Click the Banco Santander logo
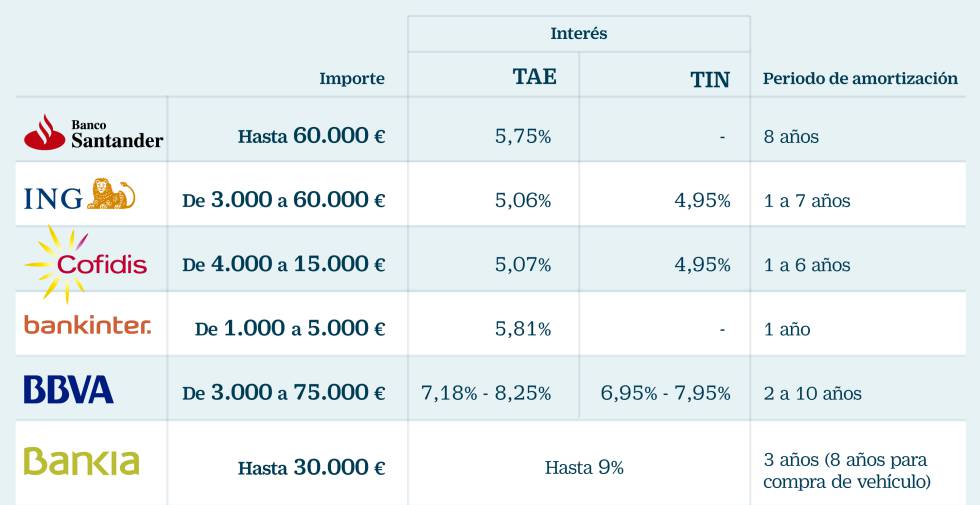 coord(92,132)
